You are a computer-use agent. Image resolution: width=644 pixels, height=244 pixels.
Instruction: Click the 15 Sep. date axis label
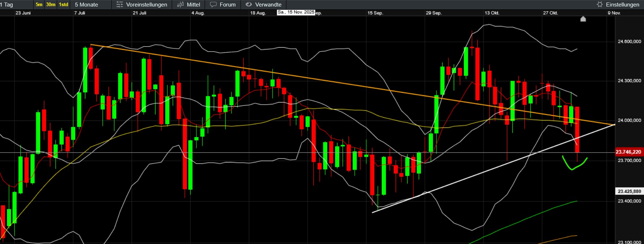tap(375, 13)
